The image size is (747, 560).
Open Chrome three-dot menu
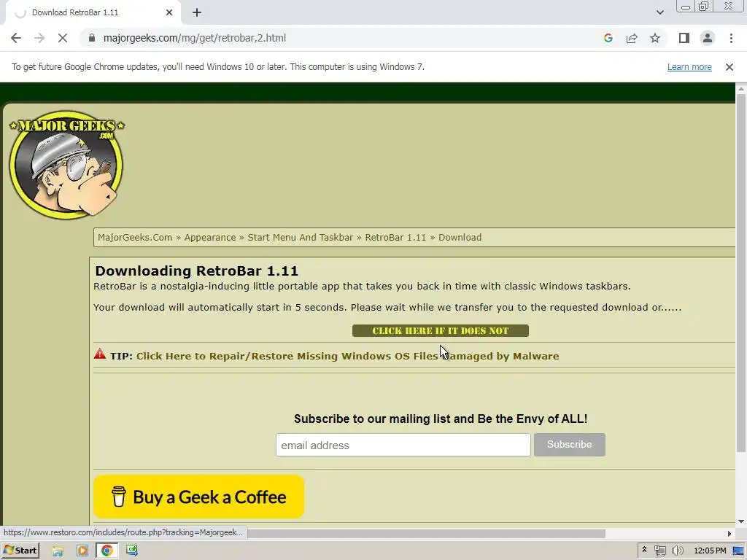pos(731,38)
